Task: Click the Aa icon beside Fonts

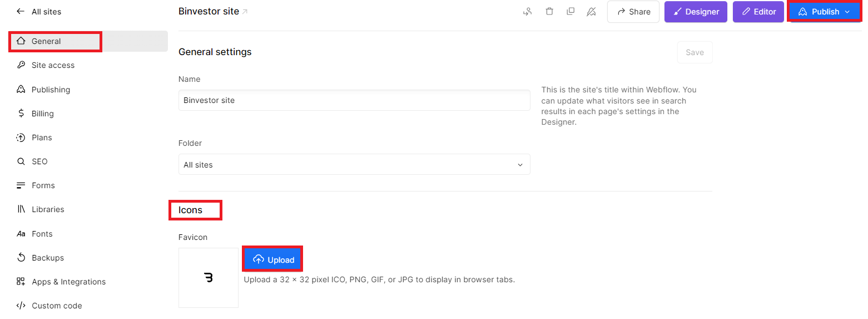Action: point(21,234)
